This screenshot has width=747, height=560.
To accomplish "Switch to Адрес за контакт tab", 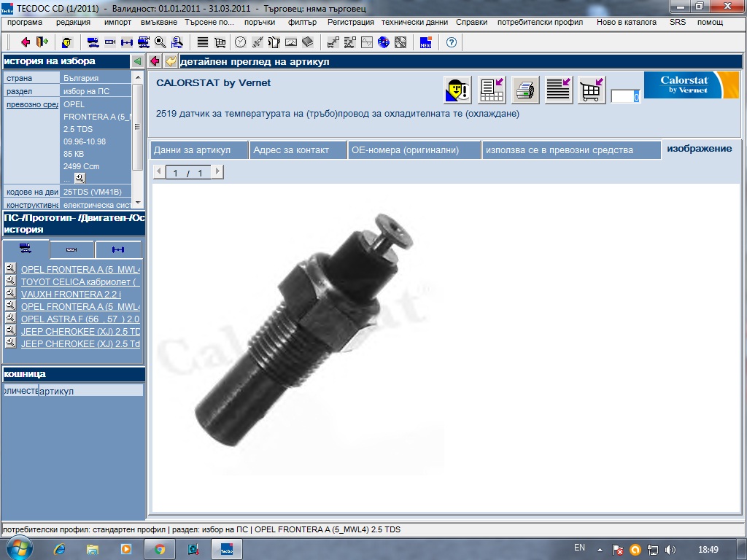I will pos(298,150).
